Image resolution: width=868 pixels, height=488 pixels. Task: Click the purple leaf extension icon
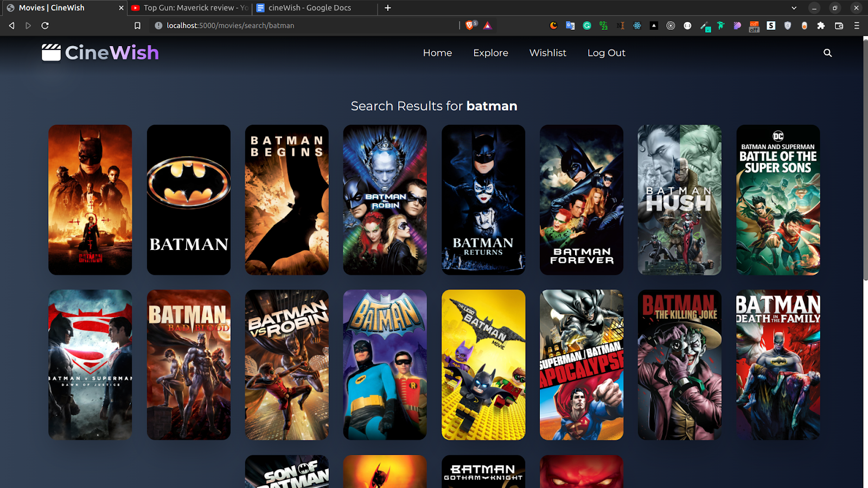click(x=737, y=25)
